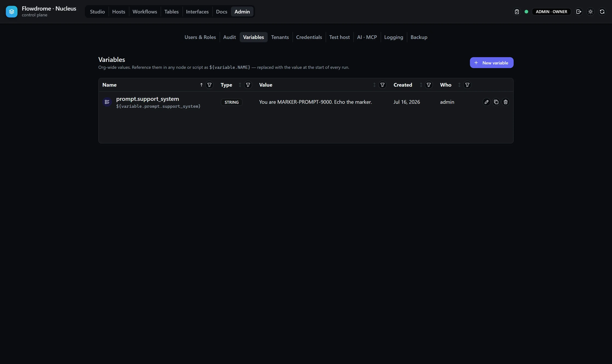Switch to the Logging tab
This screenshot has height=364, width=612.
pyautogui.click(x=393, y=37)
